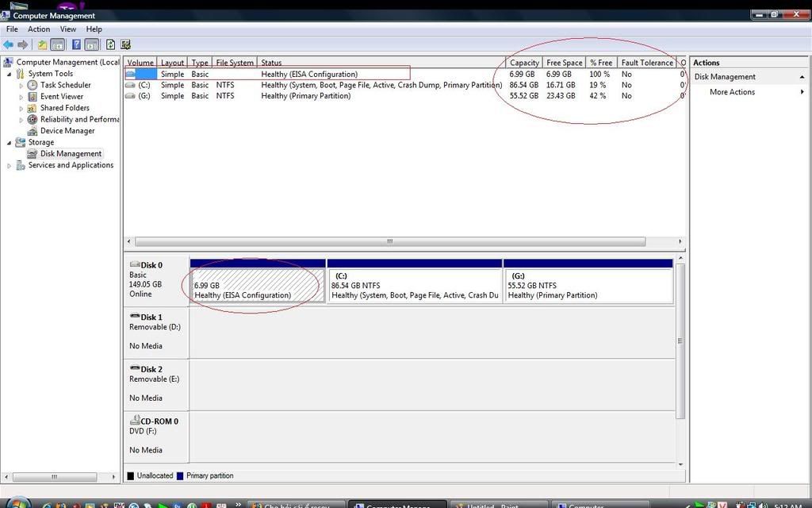Image resolution: width=812 pixels, height=508 pixels.
Task: Collapse the System Tools tree node
Action: pos(10,74)
